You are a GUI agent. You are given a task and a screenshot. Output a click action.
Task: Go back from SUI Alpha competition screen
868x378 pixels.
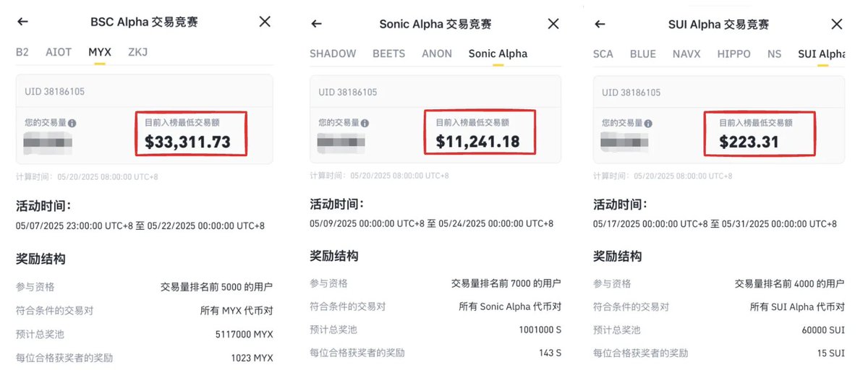pyautogui.click(x=600, y=24)
